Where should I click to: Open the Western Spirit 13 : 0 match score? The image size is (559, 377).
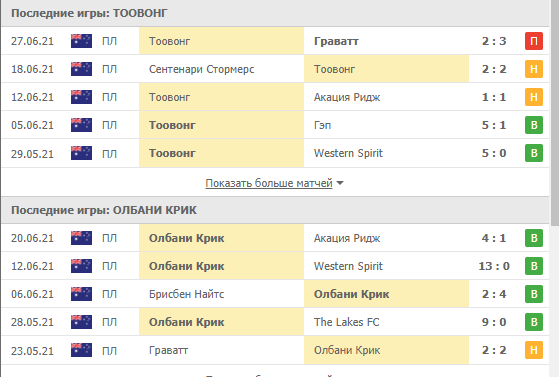pos(494,266)
